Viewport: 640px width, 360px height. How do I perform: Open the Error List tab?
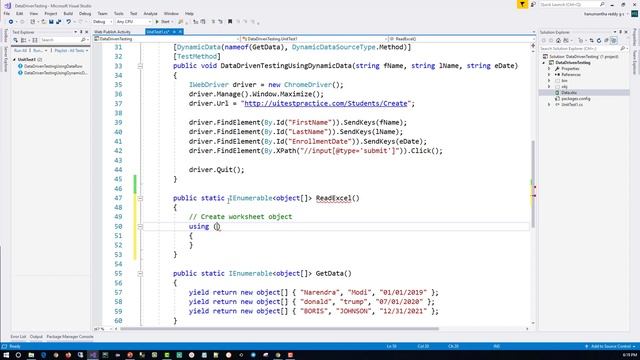pos(18,337)
